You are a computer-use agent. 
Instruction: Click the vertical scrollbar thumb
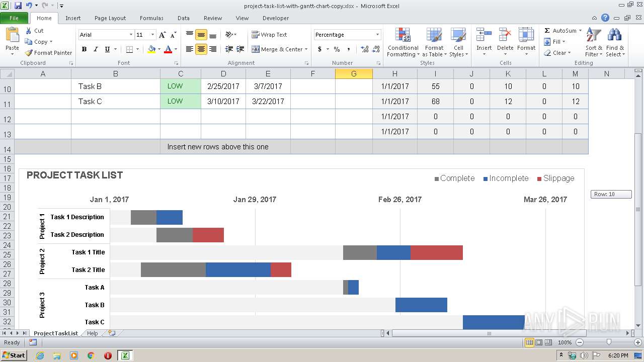pyautogui.click(x=638, y=209)
